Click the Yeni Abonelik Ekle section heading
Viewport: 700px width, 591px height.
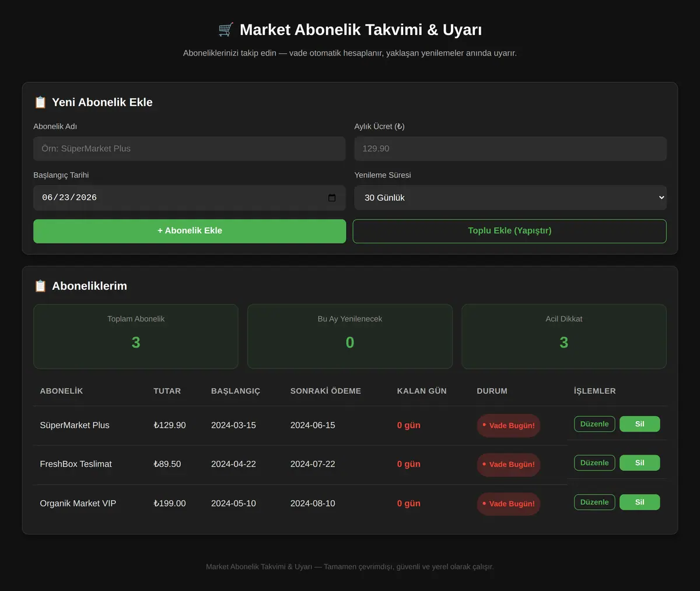(x=102, y=102)
